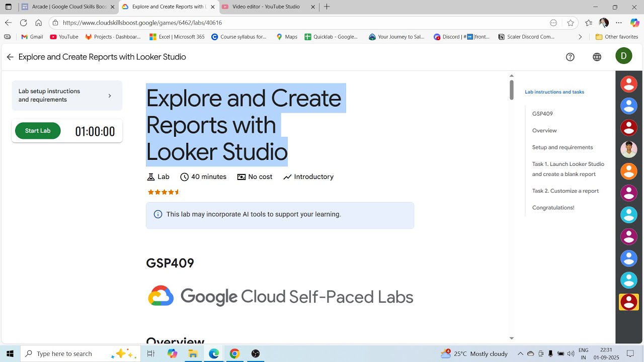Go to Task 2 Customize a report
Viewport: 644px width, 362px height.
pos(566,191)
